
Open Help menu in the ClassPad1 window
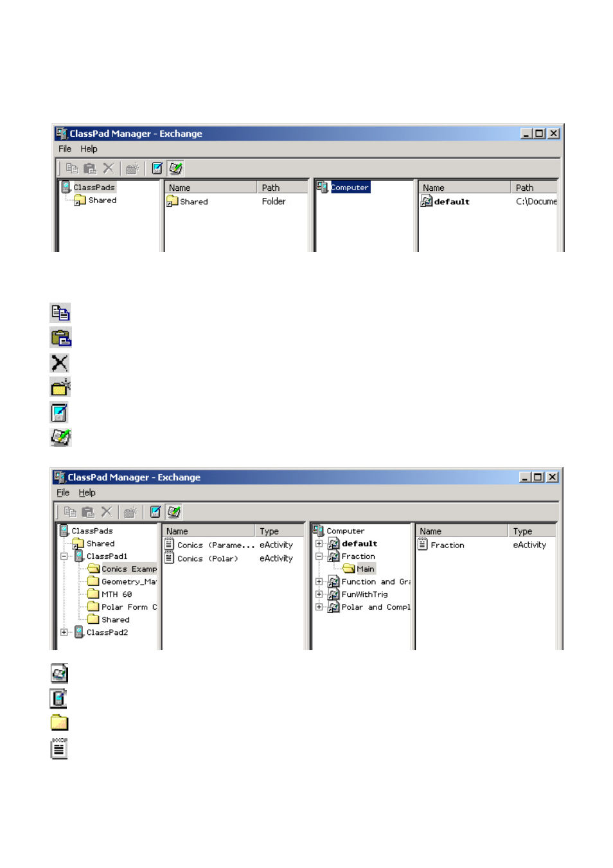pyautogui.click(x=87, y=493)
